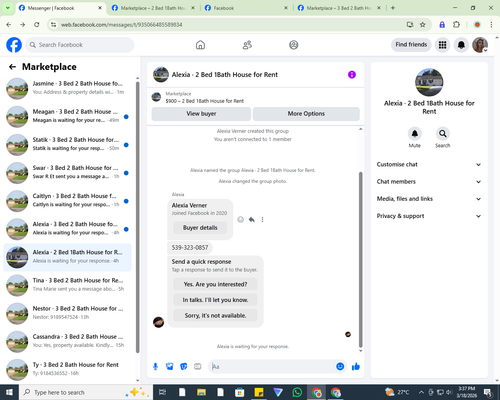Click the house thumbnail in right panel

pos(429,82)
